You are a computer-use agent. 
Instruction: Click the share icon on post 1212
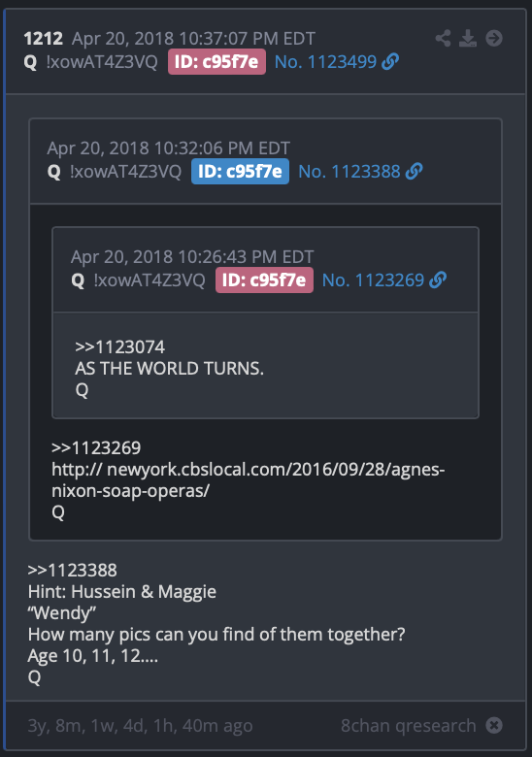[x=443, y=38]
